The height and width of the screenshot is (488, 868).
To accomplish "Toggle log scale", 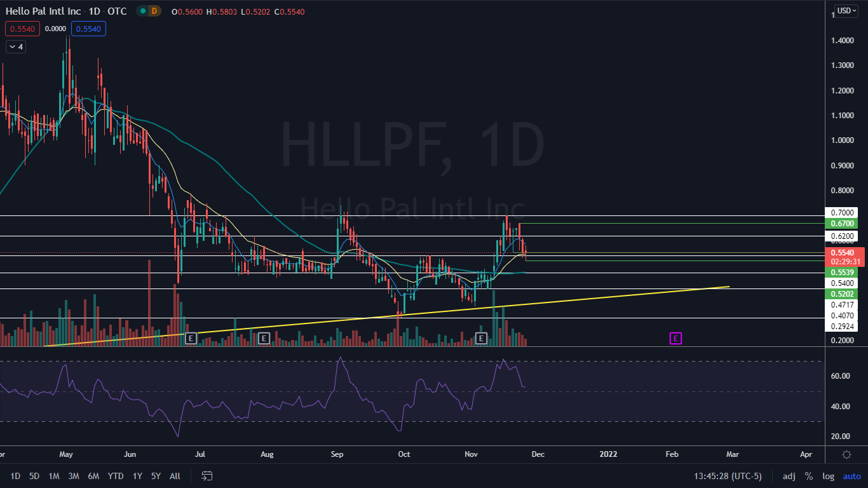I will [x=829, y=476].
